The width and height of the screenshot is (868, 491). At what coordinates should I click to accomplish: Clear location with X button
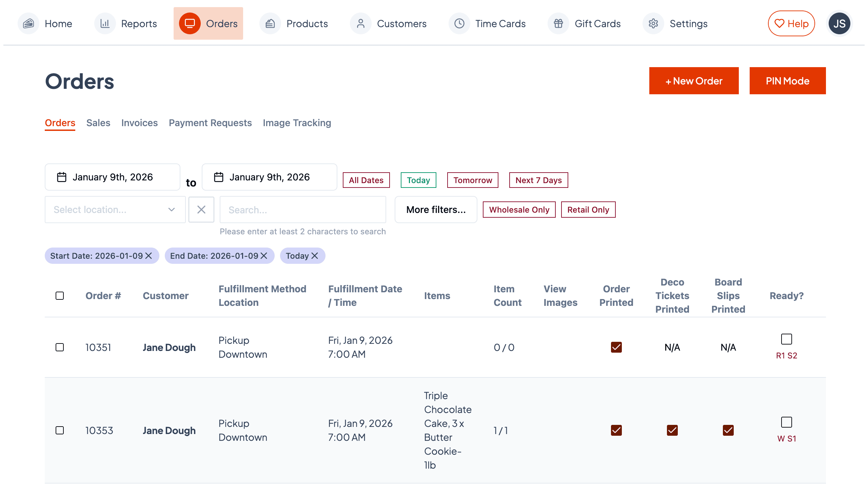[x=201, y=210]
